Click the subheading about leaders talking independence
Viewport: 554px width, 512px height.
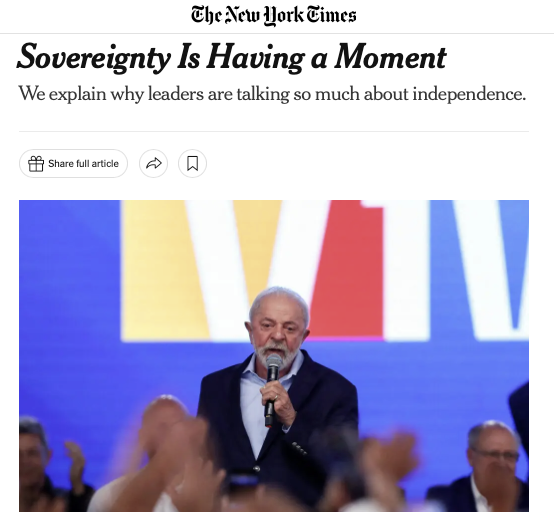pyautogui.click(x=272, y=94)
